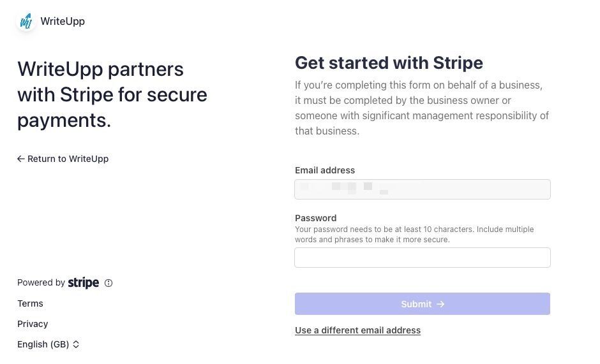Click the left arrow before Return to WriteUpp
The image size is (600, 364).
21,159
